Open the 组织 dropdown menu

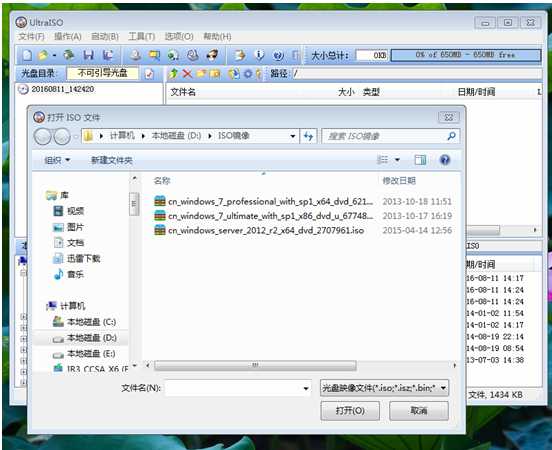pyautogui.click(x=57, y=160)
